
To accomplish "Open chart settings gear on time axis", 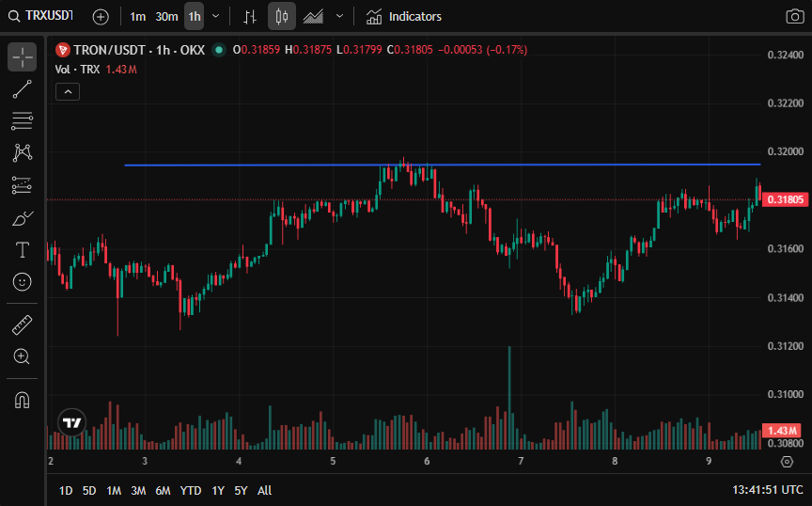I will pyautogui.click(x=787, y=462).
